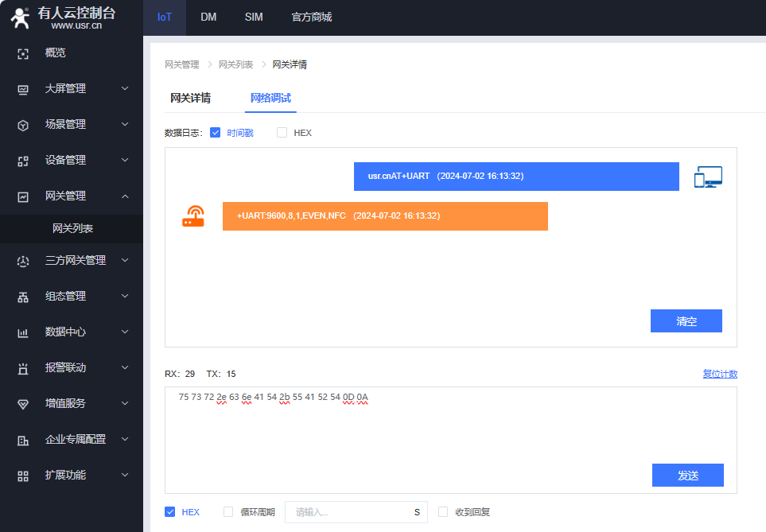Clear the log with 清空 button
The height and width of the screenshot is (532, 766).
tap(686, 321)
